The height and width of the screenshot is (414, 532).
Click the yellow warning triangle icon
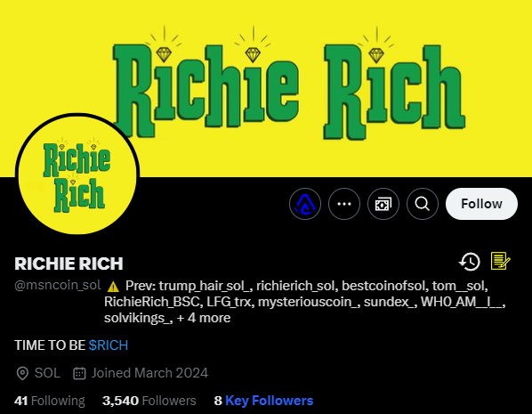click(x=113, y=287)
